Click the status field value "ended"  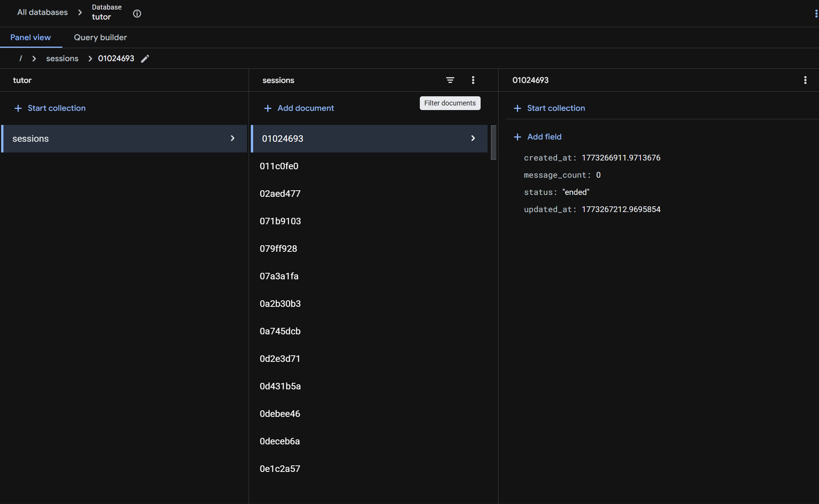(576, 192)
